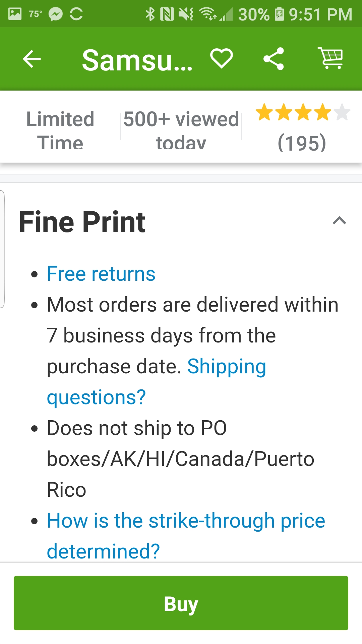
Task: Open the star rating reviews (195)
Action: [x=303, y=127]
